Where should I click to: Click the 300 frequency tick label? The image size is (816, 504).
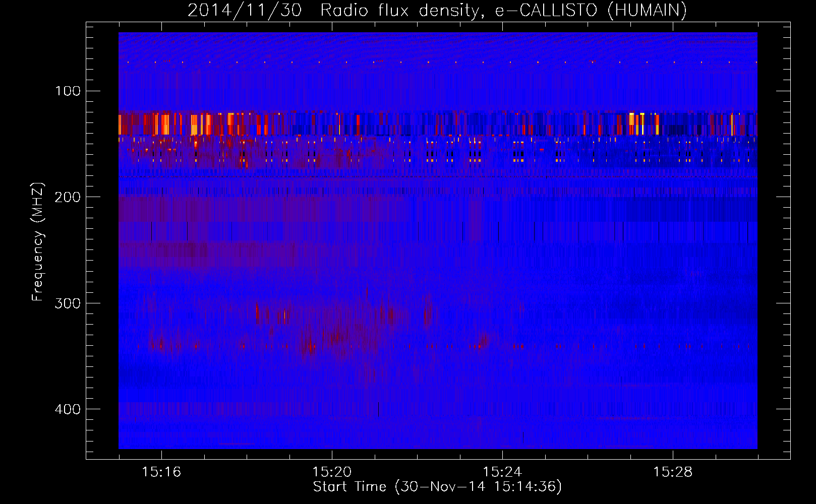click(68, 303)
